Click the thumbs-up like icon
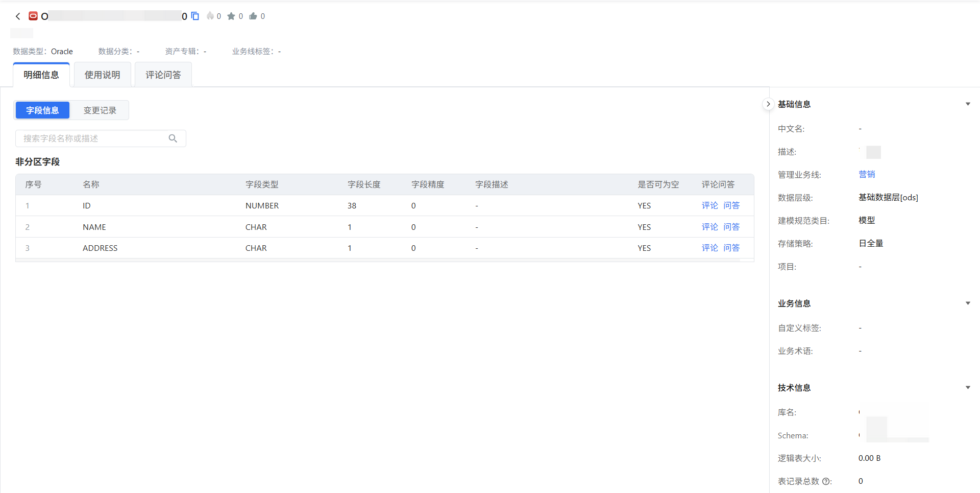Viewport: 980px width, 493px height. click(253, 16)
